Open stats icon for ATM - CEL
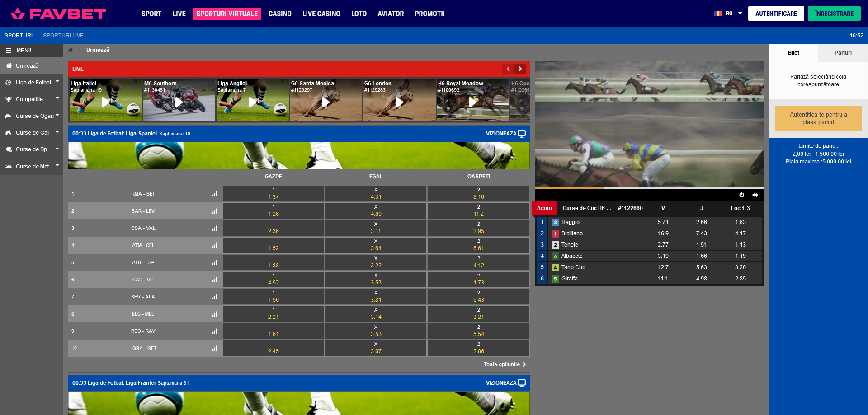 215,245
